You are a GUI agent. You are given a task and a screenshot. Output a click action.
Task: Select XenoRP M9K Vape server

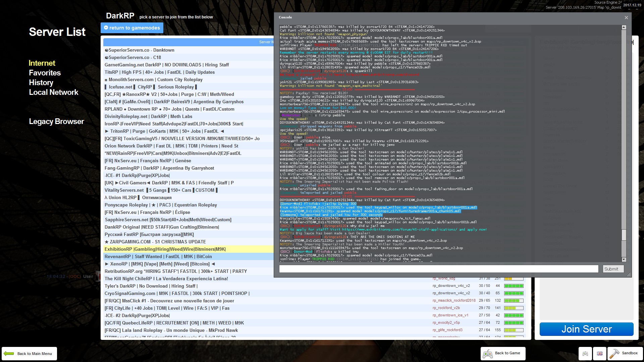pos(189,264)
